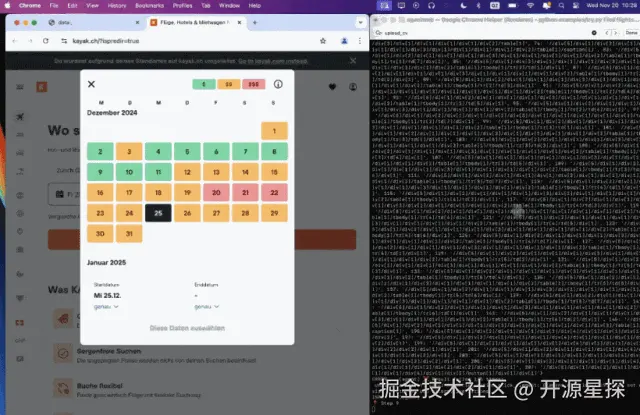Reload the Kayak page
The image size is (640, 415).
tap(46, 41)
